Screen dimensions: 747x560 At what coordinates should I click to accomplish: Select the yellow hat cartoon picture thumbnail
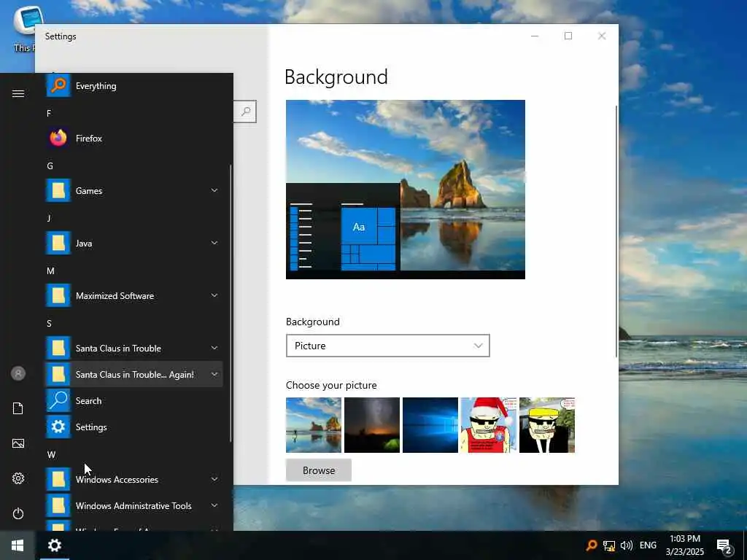click(x=547, y=425)
